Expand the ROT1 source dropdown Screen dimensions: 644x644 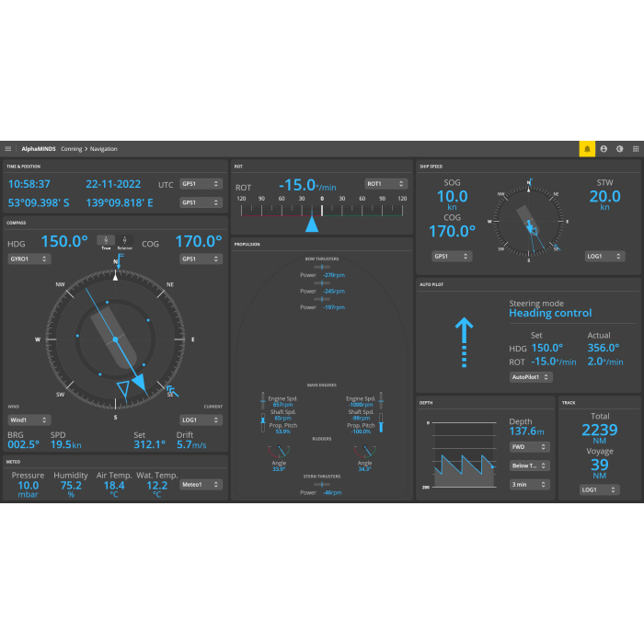385,183
